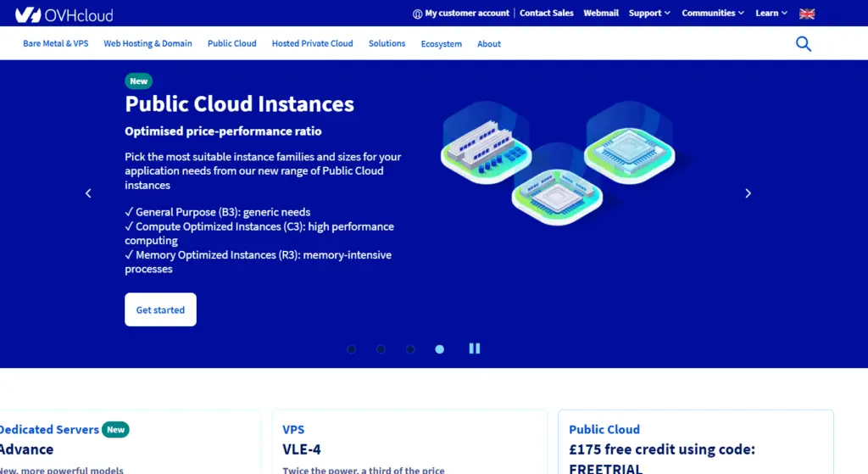Click the General Purpose (B3) line
The height and width of the screenshot is (474, 868).
click(218, 212)
